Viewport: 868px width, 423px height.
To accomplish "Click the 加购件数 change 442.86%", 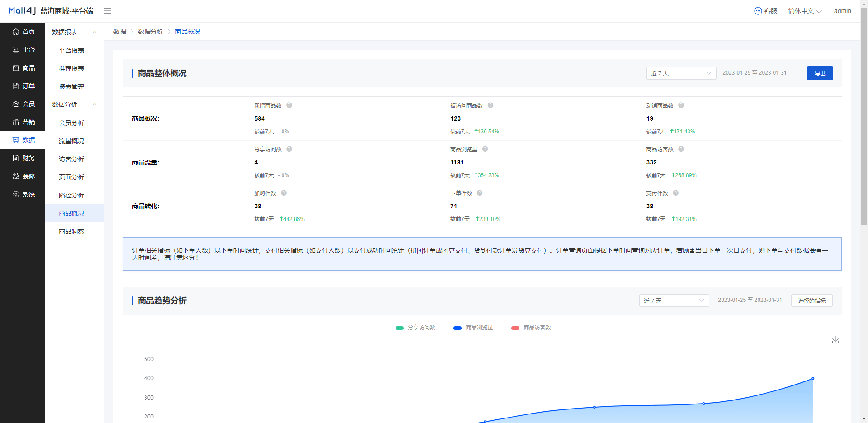I will pos(292,219).
